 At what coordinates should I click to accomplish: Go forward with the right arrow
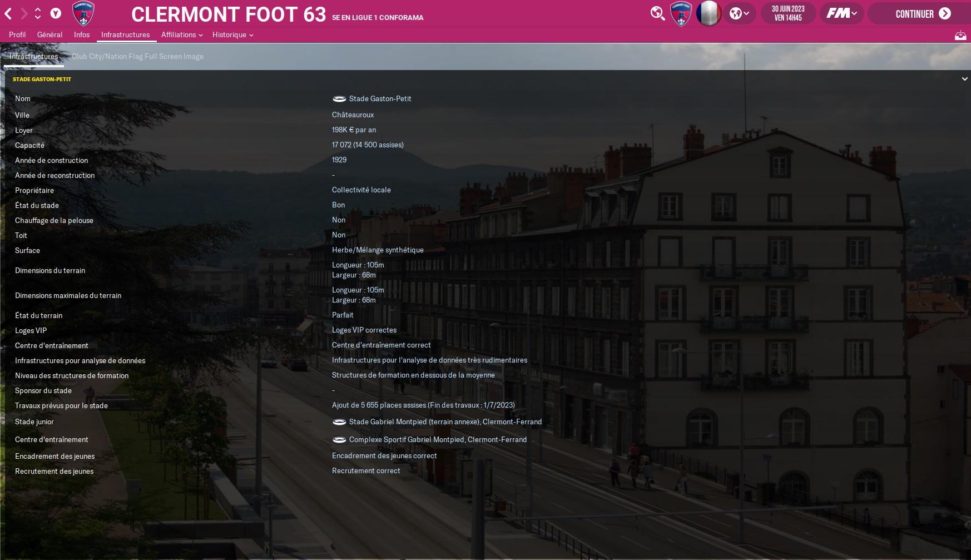[24, 13]
